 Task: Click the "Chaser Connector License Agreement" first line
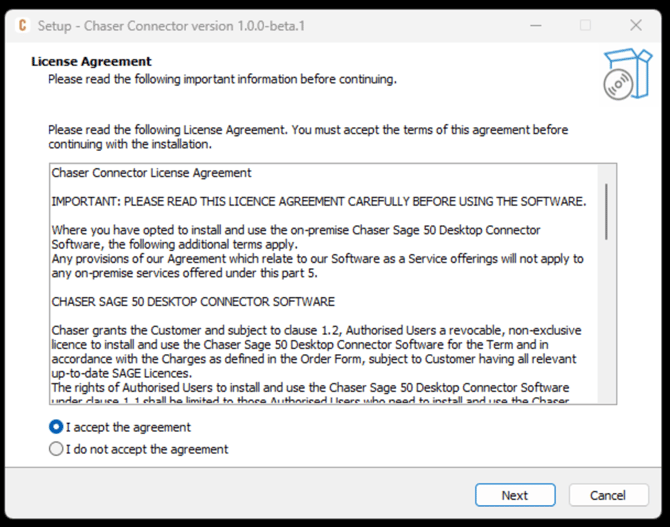coord(151,173)
